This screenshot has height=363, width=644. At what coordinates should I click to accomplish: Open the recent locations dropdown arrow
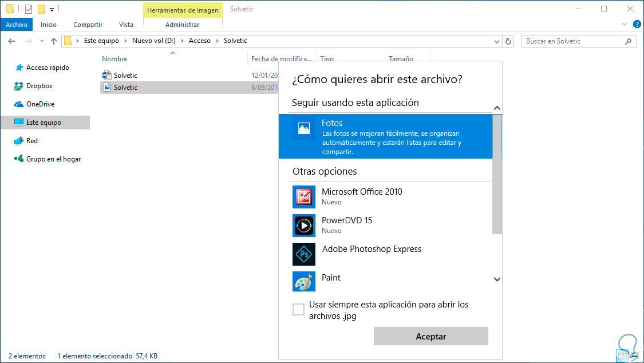coord(42,41)
